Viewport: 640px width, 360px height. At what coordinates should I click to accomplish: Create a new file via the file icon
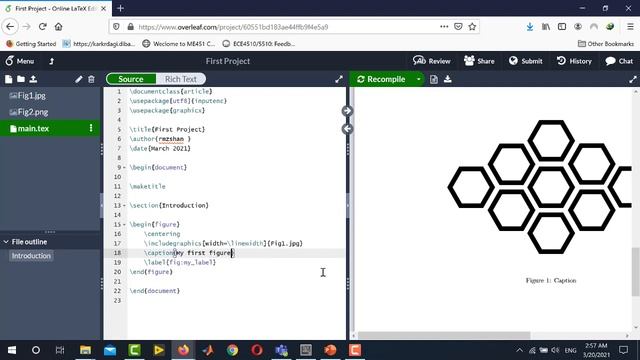(9, 79)
